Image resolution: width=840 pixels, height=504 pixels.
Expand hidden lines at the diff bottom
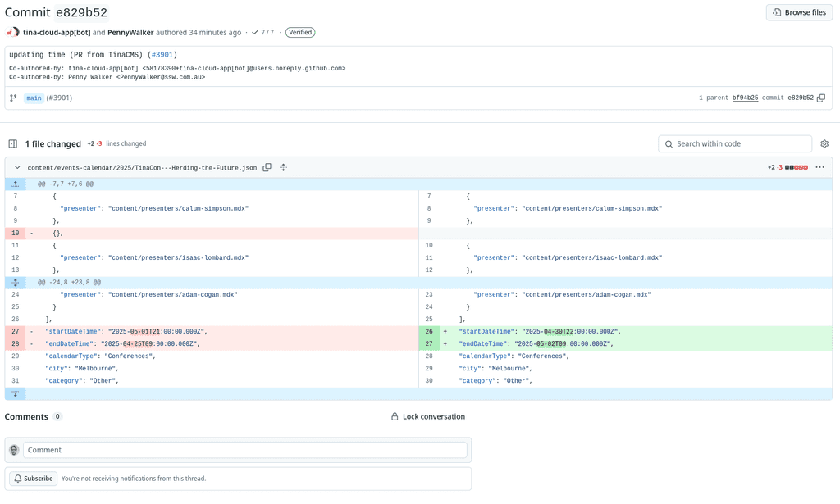click(x=16, y=393)
